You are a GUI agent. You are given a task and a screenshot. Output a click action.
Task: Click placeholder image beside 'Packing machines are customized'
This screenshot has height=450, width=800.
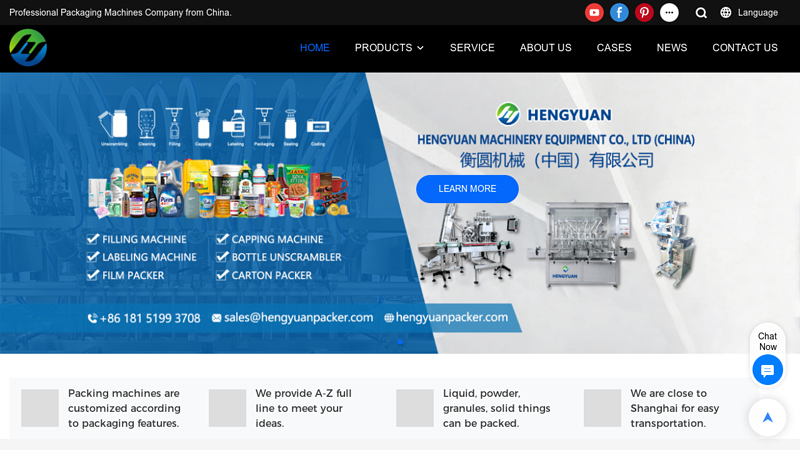tap(40, 408)
